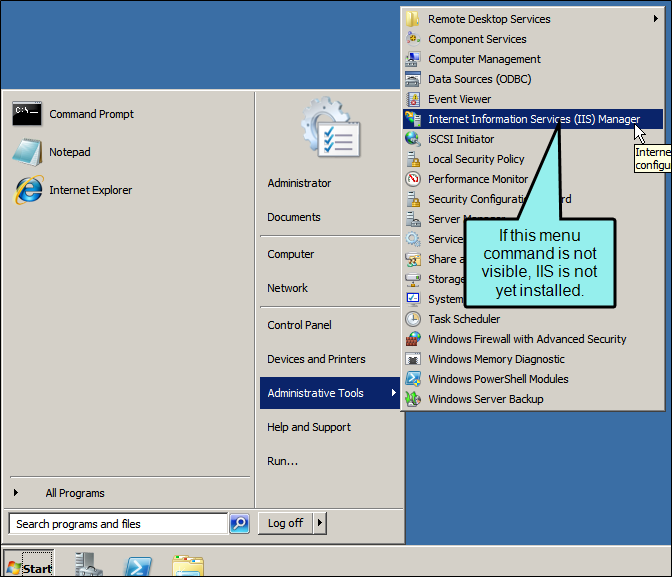Select Internet Information Services (IIS) Manager
Viewport: 672px width, 577px height.
pos(533,119)
